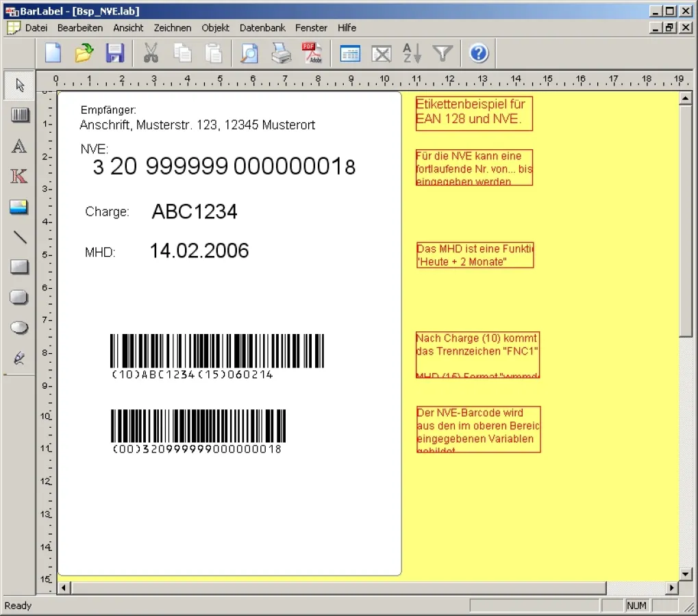This screenshot has width=698, height=616.
Task: Click the New document icon
Action: coord(53,53)
